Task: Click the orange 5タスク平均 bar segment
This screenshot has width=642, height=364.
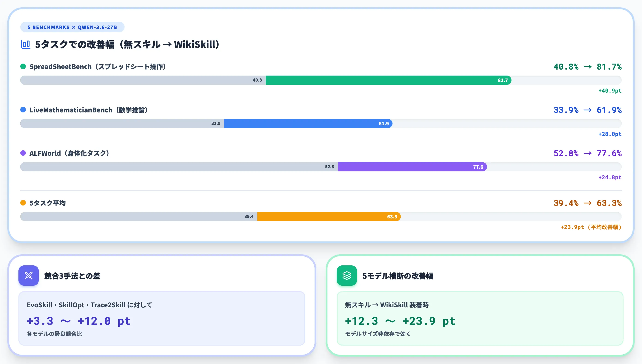Action: [x=329, y=217]
